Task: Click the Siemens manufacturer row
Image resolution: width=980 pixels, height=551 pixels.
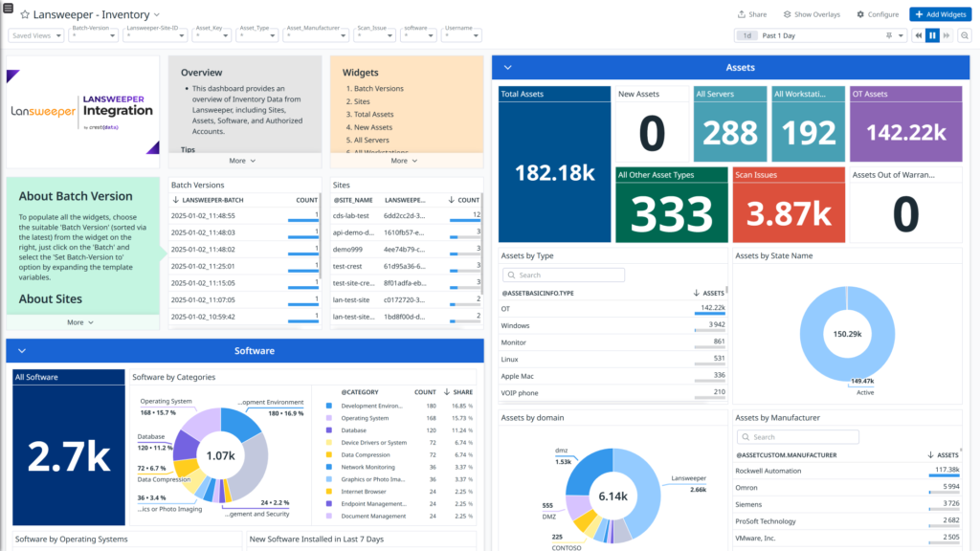Action: 848,505
